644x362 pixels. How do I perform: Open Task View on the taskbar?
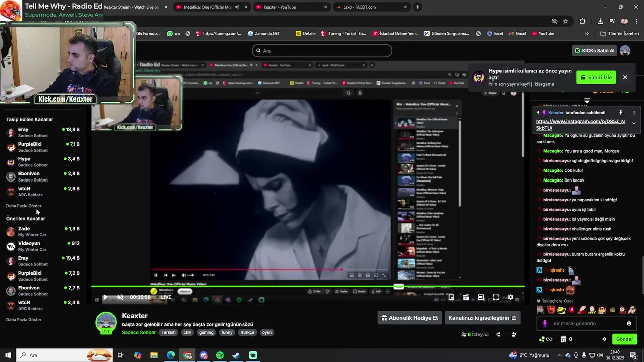pyautogui.click(x=121, y=355)
